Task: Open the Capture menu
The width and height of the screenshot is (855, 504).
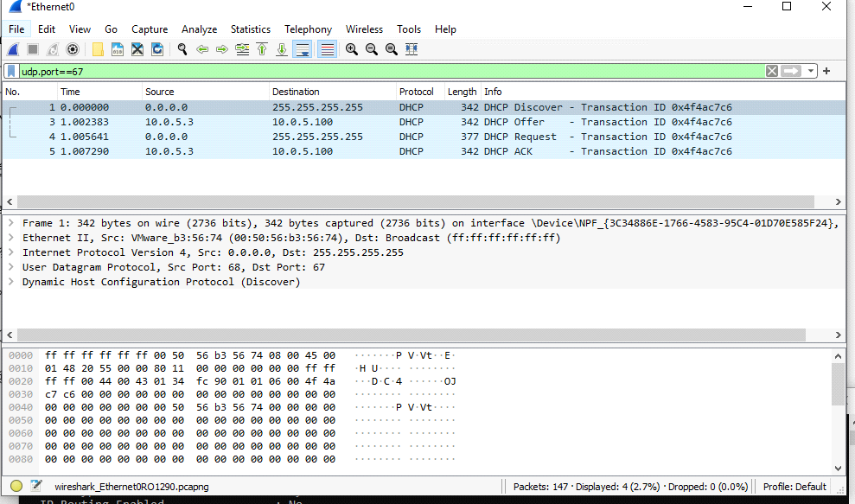Action: point(150,29)
